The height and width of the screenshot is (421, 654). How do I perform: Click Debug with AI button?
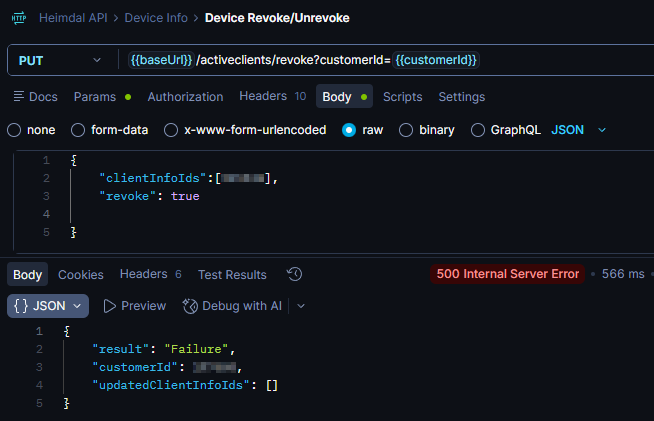point(232,306)
